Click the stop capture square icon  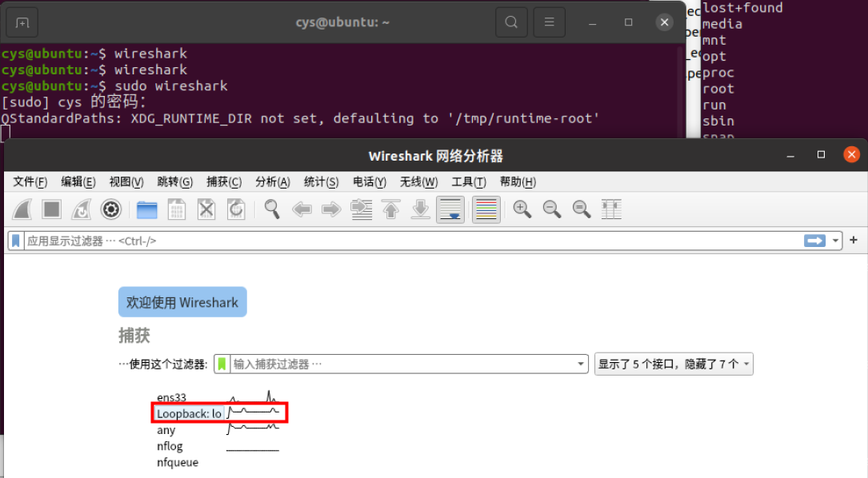tap(52, 209)
